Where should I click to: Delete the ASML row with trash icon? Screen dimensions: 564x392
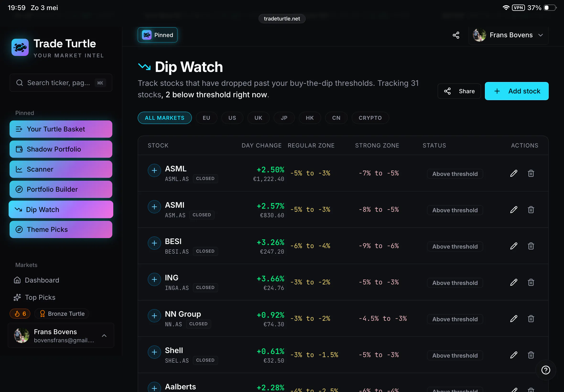click(531, 173)
